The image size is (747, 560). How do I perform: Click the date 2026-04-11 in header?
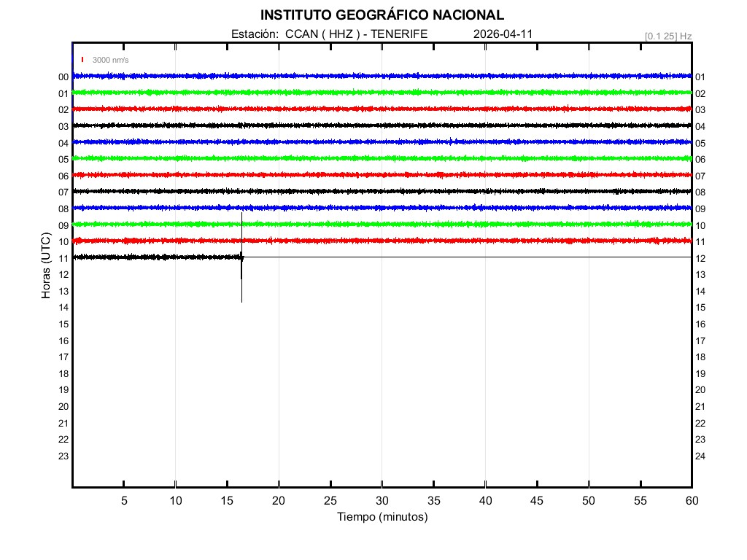(x=503, y=34)
